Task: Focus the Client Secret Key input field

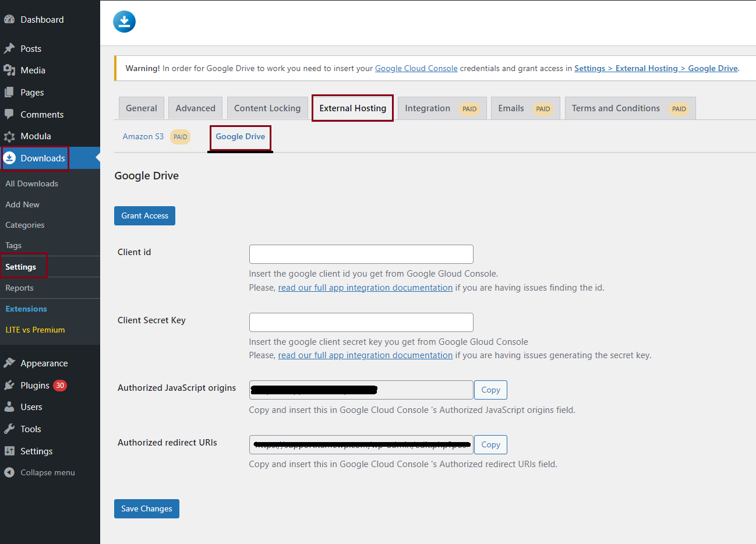Action: 361,322
